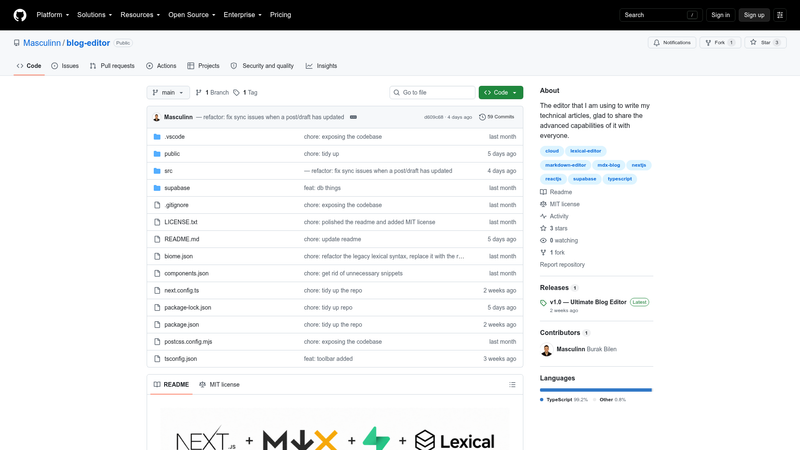Open tsconfig.json file

[181, 359]
